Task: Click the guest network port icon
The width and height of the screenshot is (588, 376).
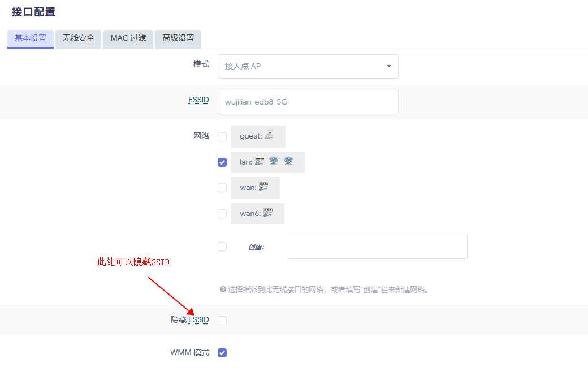Action: coord(269,135)
